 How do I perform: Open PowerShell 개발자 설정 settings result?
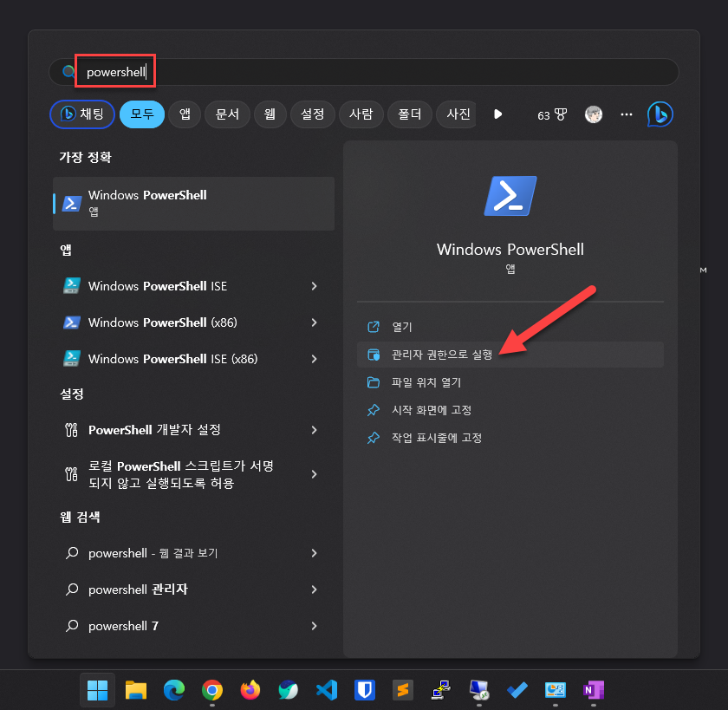click(193, 430)
